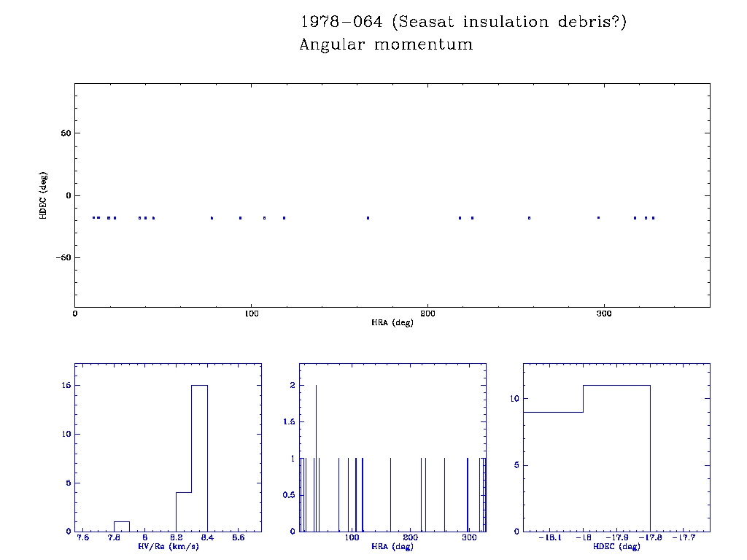The height and width of the screenshot is (560, 747).
Task: Click the '200' tick label on scatter x-axis
Action: [x=427, y=314]
